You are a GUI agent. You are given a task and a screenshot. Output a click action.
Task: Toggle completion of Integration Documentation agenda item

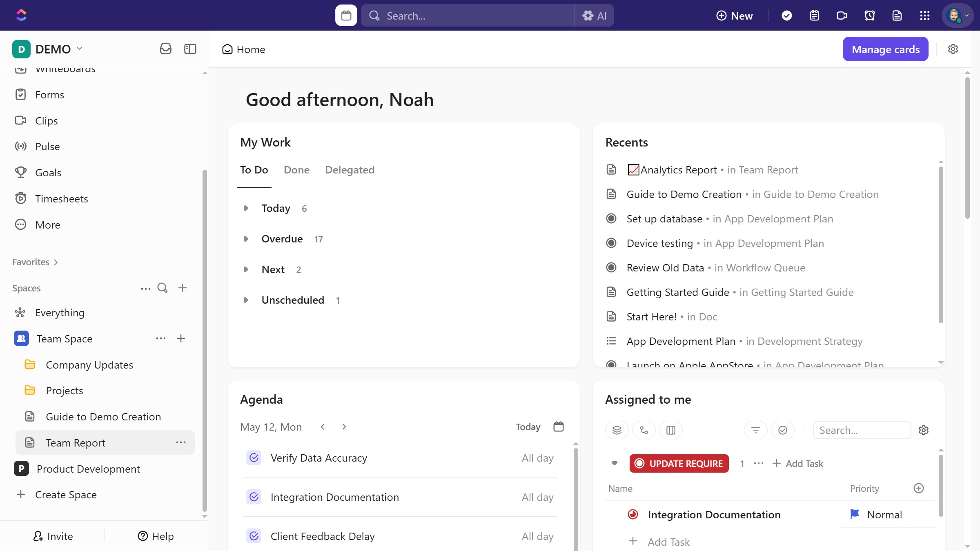pos(254,497)
